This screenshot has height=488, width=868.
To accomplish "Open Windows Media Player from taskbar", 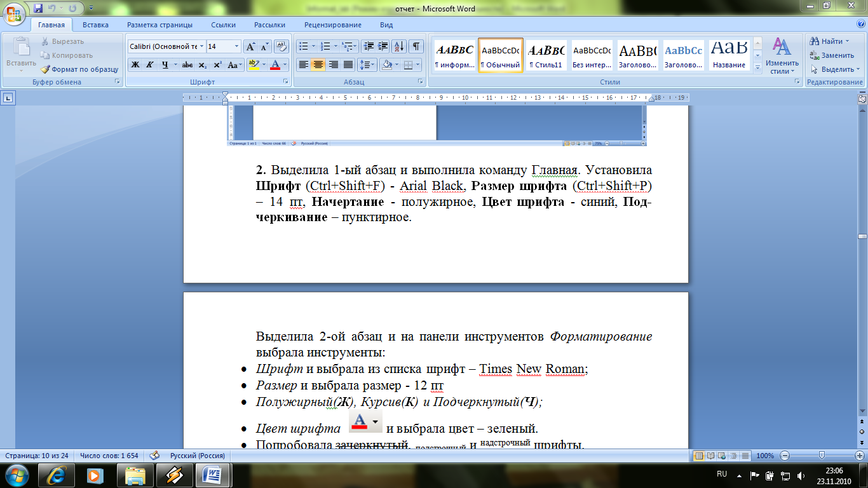I will pyautogui.click(x=95, y=475).
